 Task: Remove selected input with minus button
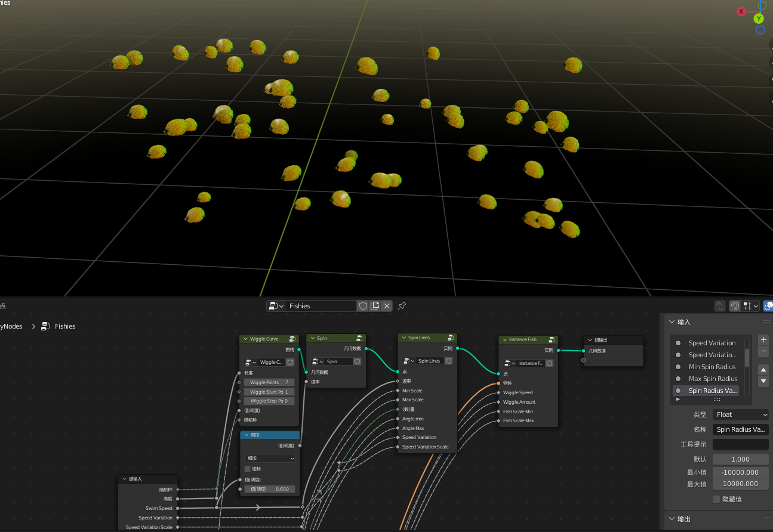[x=763, y=352]
